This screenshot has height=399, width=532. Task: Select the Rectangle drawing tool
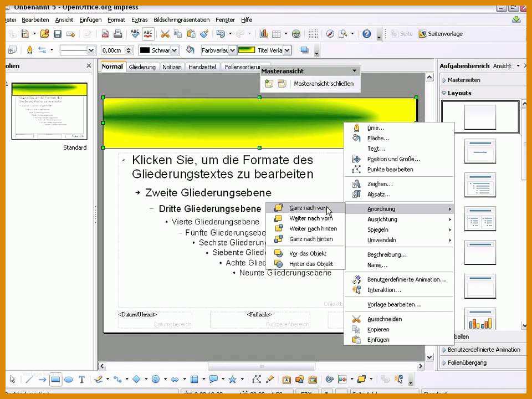tap(55, 379)
